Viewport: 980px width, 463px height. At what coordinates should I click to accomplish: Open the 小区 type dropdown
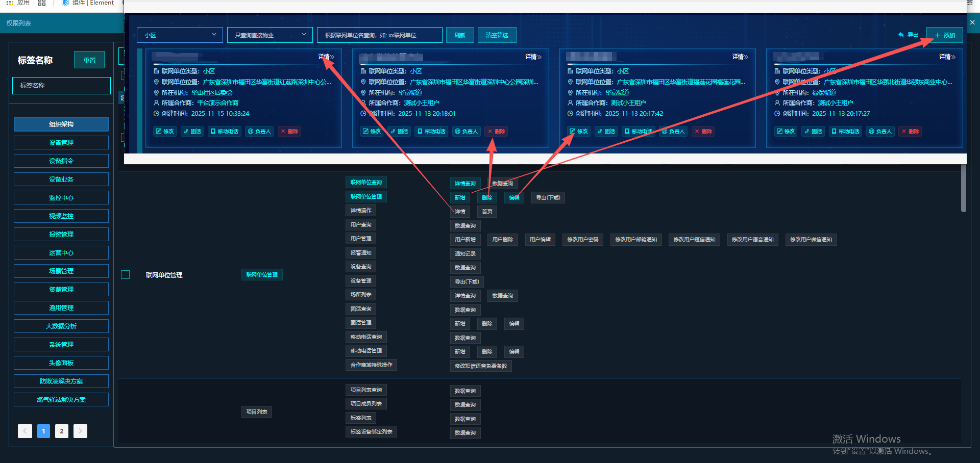tap(180, 35)
